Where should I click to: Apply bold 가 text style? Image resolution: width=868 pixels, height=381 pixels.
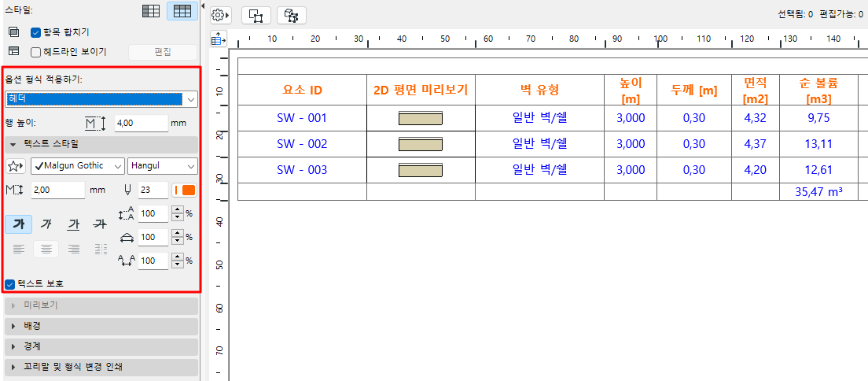click(19, 224)
